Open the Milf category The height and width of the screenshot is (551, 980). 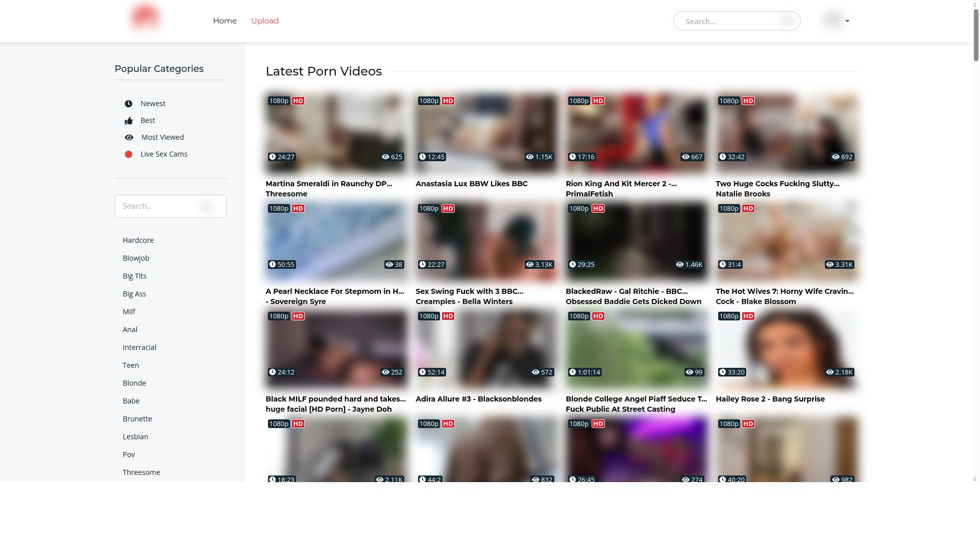pos(129,311)
